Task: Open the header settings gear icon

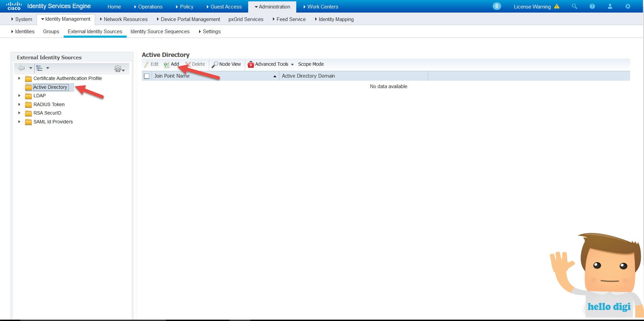Action: [x=628, y=6]
